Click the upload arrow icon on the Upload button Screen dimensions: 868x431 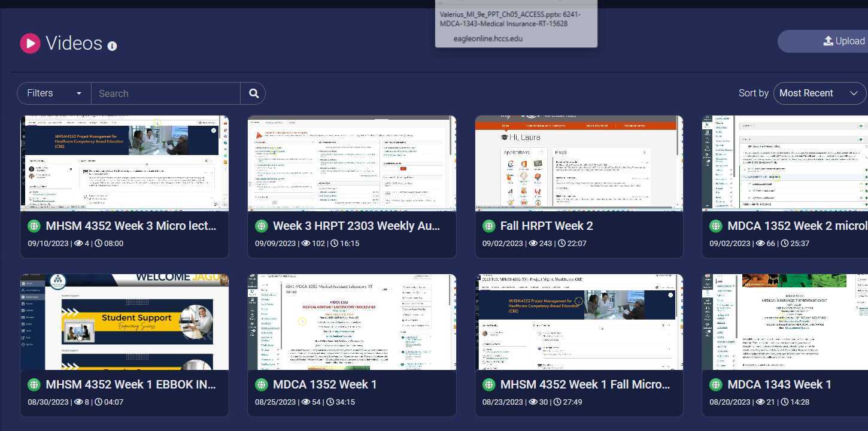[828, 41]
